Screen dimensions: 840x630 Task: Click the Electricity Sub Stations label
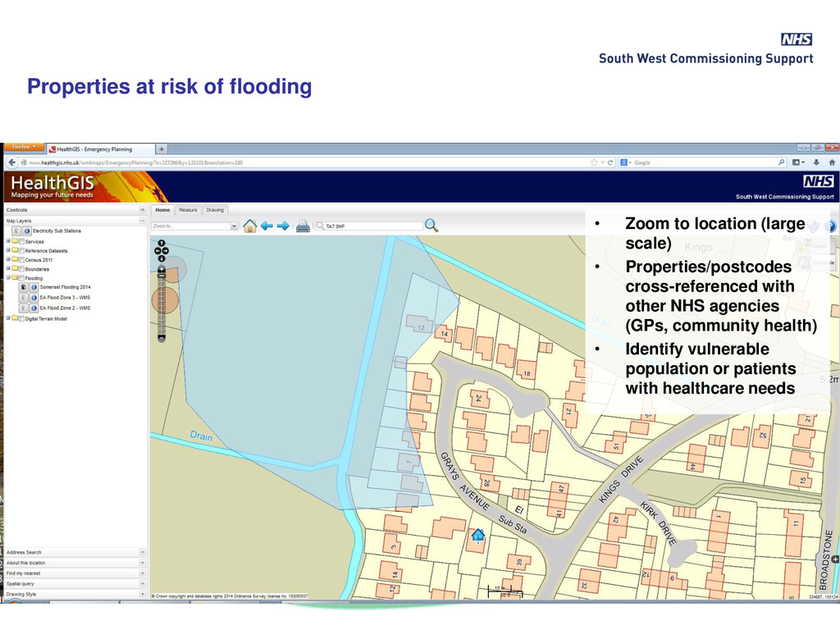pyautogui.click(x=57, y=231)
